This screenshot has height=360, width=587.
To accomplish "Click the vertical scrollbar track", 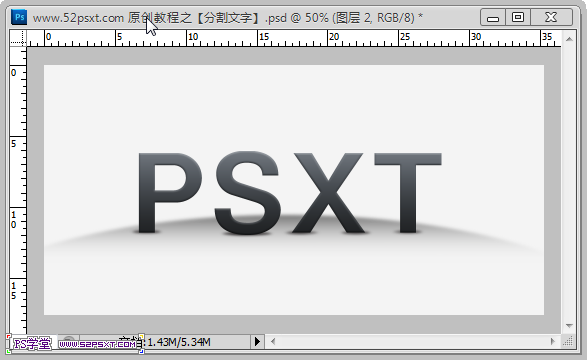I will 569,182.
